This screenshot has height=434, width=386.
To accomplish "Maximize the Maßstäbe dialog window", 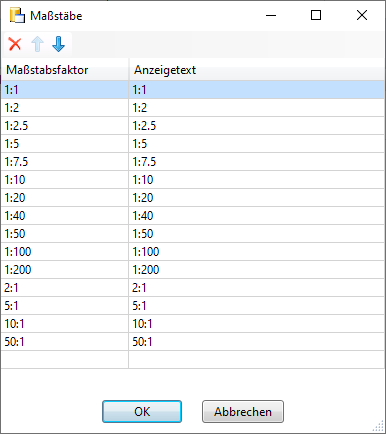I will click(x=316, y=15).
